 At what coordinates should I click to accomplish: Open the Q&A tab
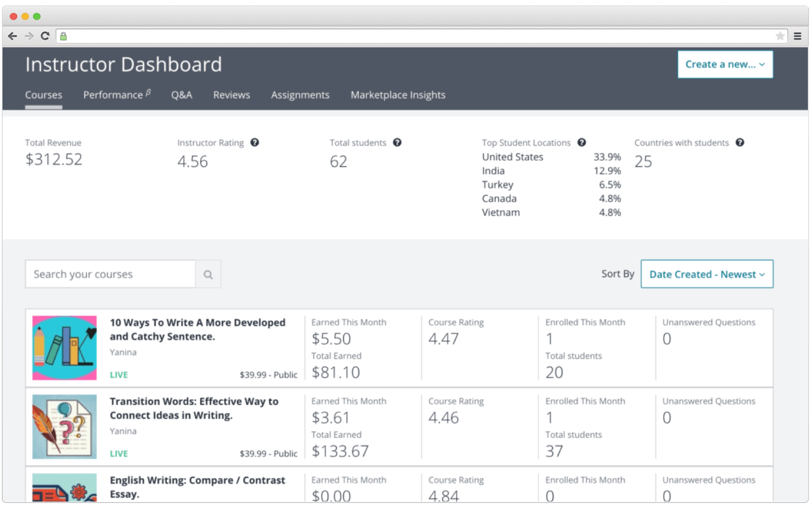coord(182,95)
